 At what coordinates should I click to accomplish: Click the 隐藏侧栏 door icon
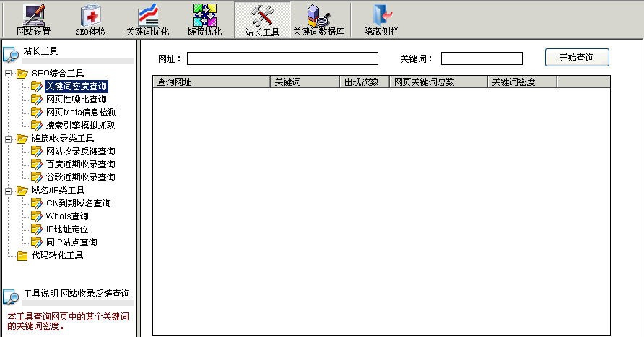(381, 15)
